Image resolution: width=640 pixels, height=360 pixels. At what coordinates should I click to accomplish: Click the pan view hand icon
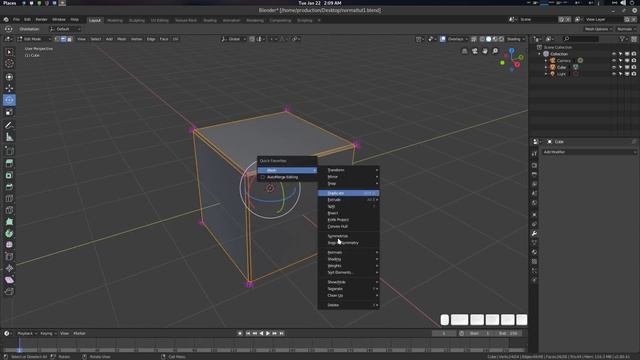(x=485, y=51)
